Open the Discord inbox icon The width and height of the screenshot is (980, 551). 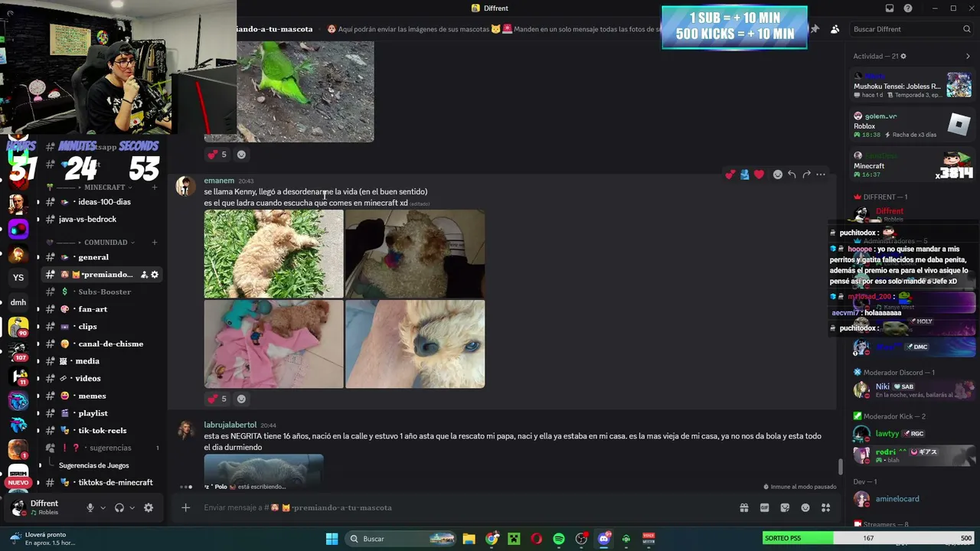(x=890, y=8)
